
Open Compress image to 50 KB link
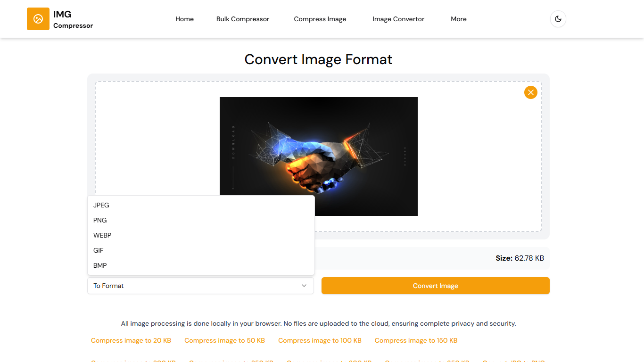(x=224, y=340)
